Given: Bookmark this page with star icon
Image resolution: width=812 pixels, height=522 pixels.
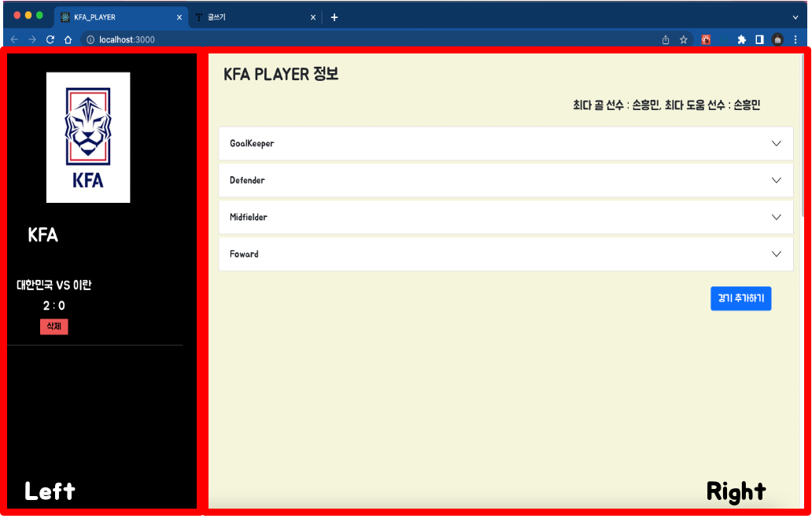Looking at the screenshot, I should point(684,40).
